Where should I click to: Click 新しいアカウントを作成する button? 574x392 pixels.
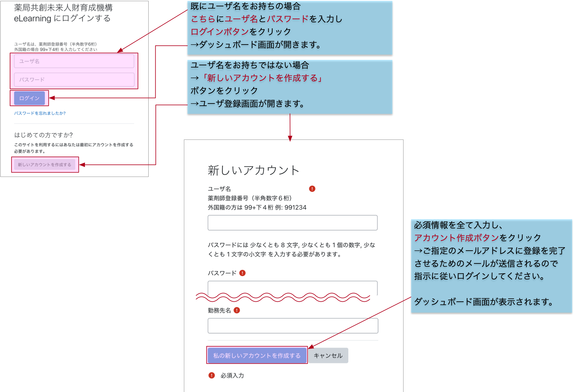point(45,165)
